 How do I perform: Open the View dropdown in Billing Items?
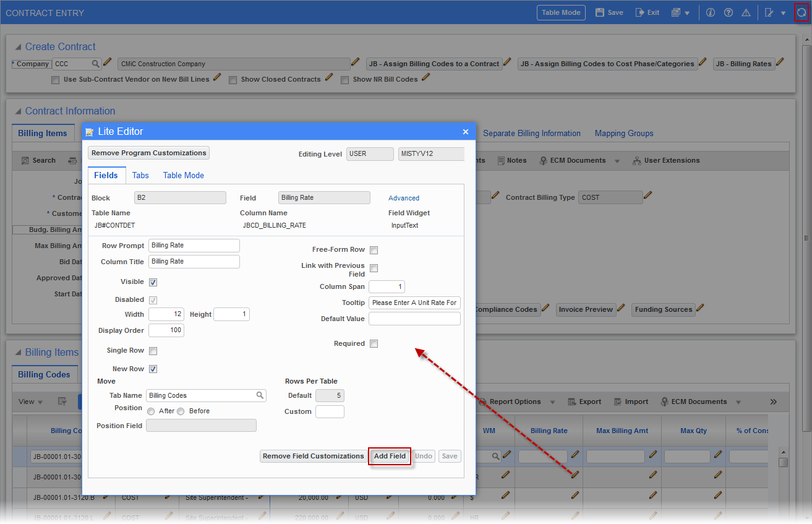tap(30, 402)
